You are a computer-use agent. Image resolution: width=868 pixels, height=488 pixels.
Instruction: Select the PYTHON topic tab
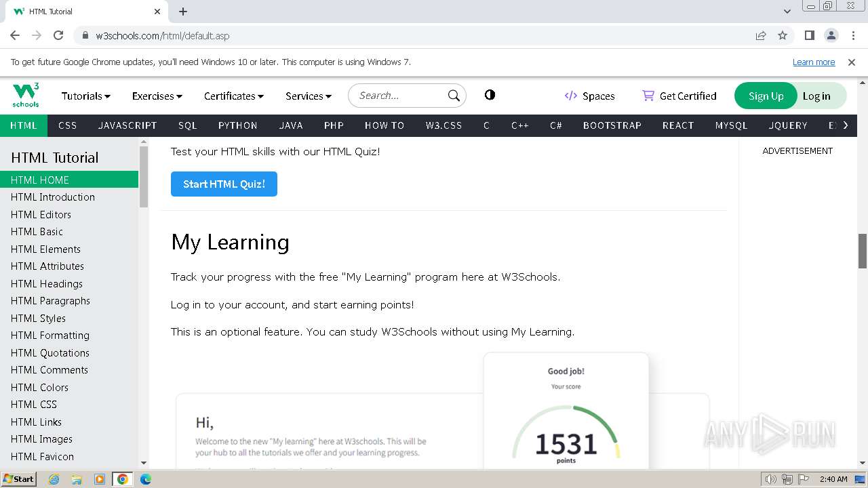click(x=238, y=125)
